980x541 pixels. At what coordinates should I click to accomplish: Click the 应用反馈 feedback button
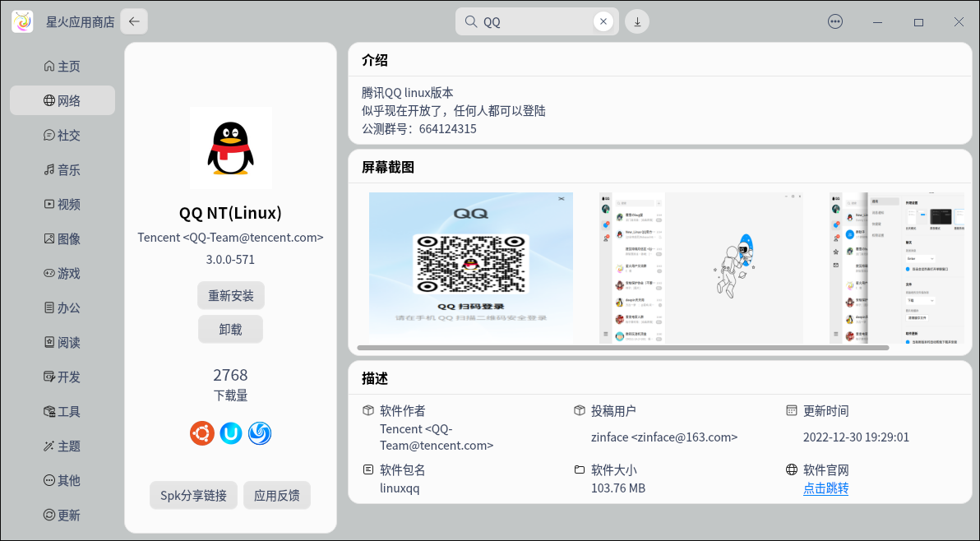[x=277, y=496]
